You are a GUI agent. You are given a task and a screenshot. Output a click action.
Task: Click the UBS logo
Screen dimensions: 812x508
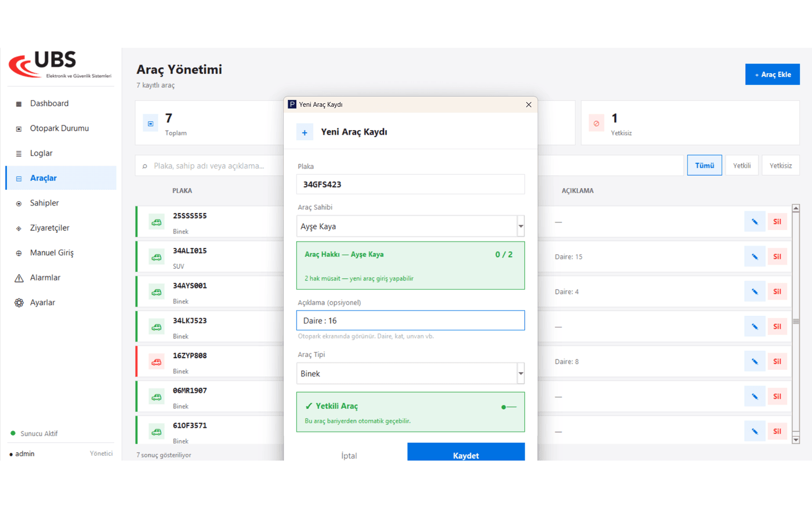(x=60, y=65)
